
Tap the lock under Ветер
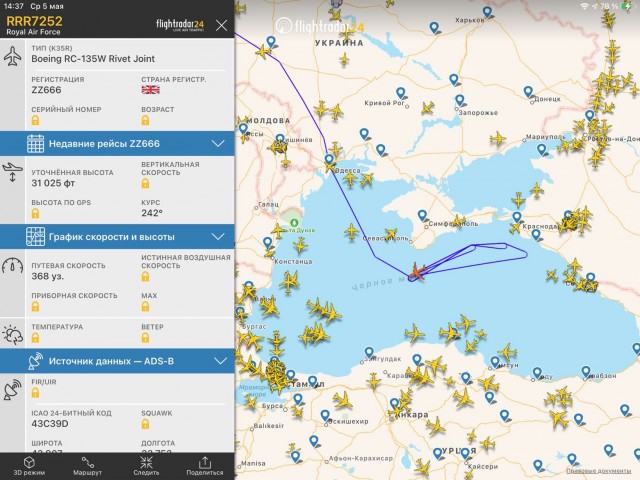pyautogui.click(x=145, y=338)
